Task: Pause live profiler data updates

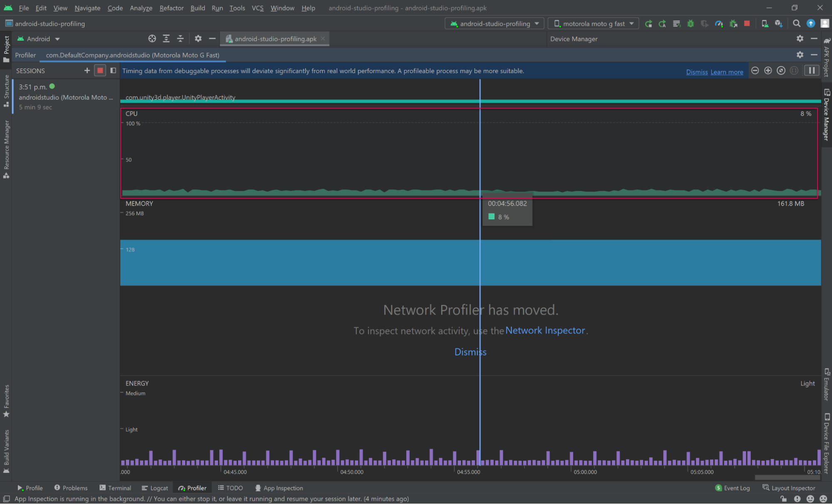Action: point(812,71)
